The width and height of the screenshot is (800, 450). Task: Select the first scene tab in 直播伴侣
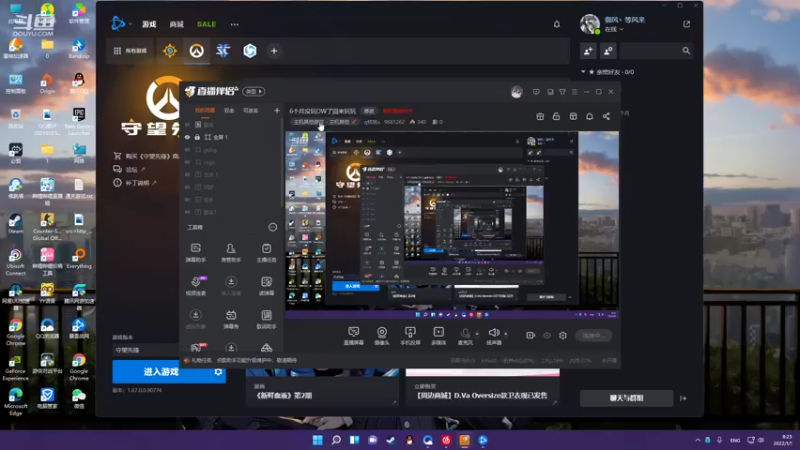point(205,110)
